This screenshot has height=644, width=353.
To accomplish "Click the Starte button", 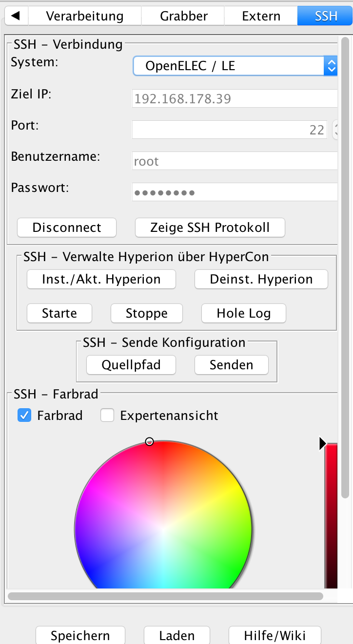I will 59,313.
